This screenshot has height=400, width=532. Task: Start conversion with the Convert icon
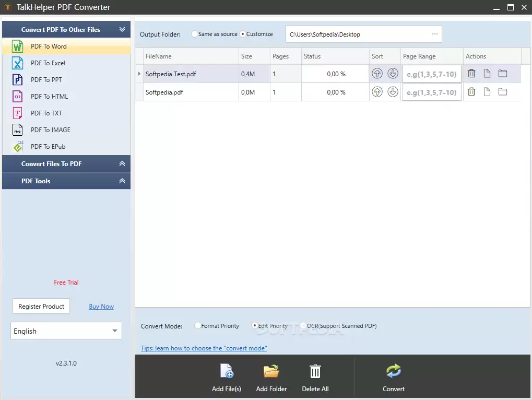click(x=393, y=371)
